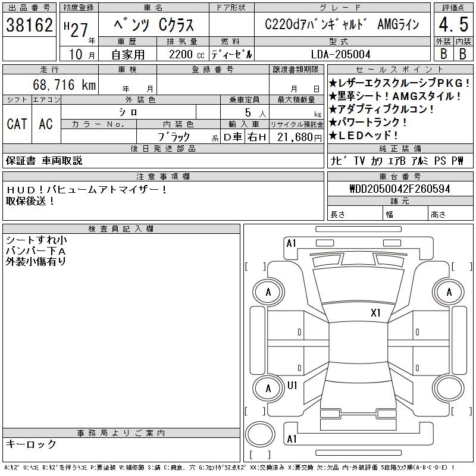Click the B grade under 外装
This screenshot has width=476, height=476.
(444, 54)
